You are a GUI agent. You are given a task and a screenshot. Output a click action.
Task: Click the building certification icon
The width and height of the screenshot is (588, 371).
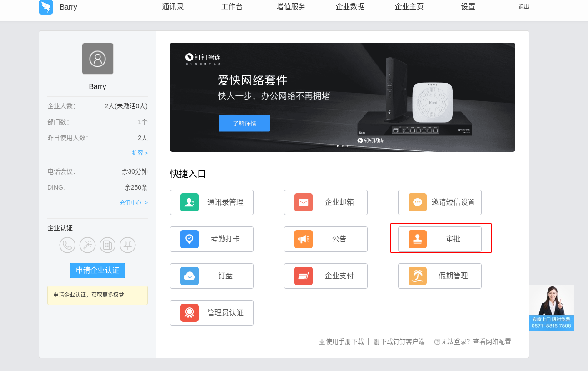tap(108, 245)
